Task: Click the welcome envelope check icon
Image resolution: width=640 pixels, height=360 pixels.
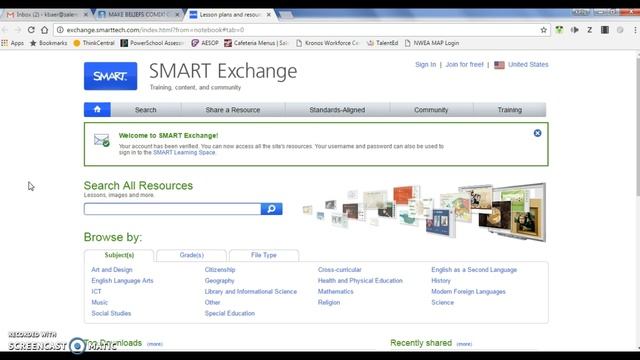Action: point(102,140)
